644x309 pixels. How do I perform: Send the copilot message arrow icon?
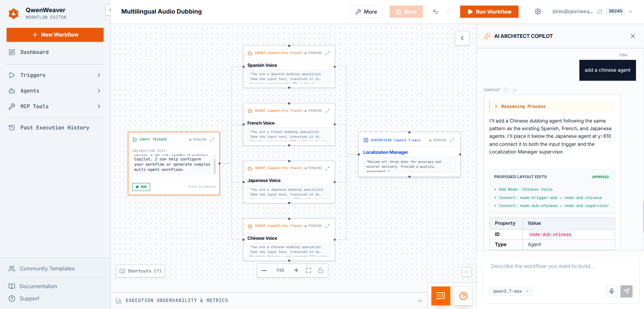pyautogui.click(x=627, y=291)
